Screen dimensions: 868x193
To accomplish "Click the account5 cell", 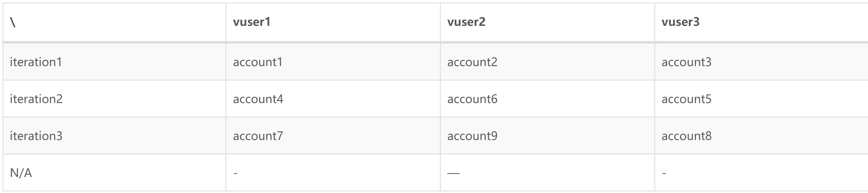I will tap(686, 99).
